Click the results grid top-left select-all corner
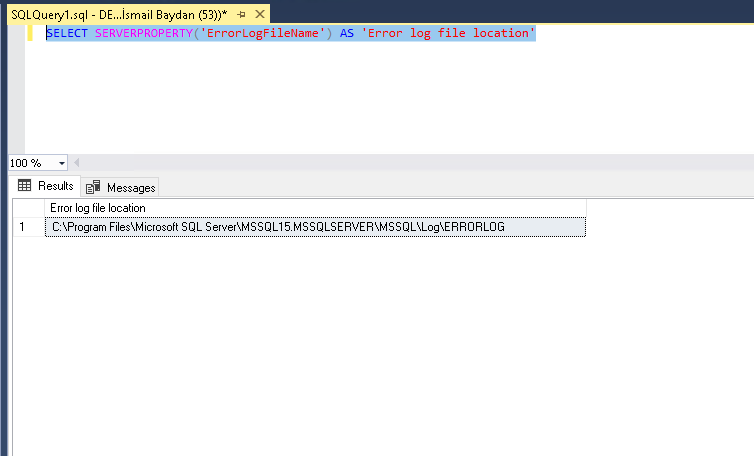The width and height of the screenshot is (754, 456). [29, 208]
